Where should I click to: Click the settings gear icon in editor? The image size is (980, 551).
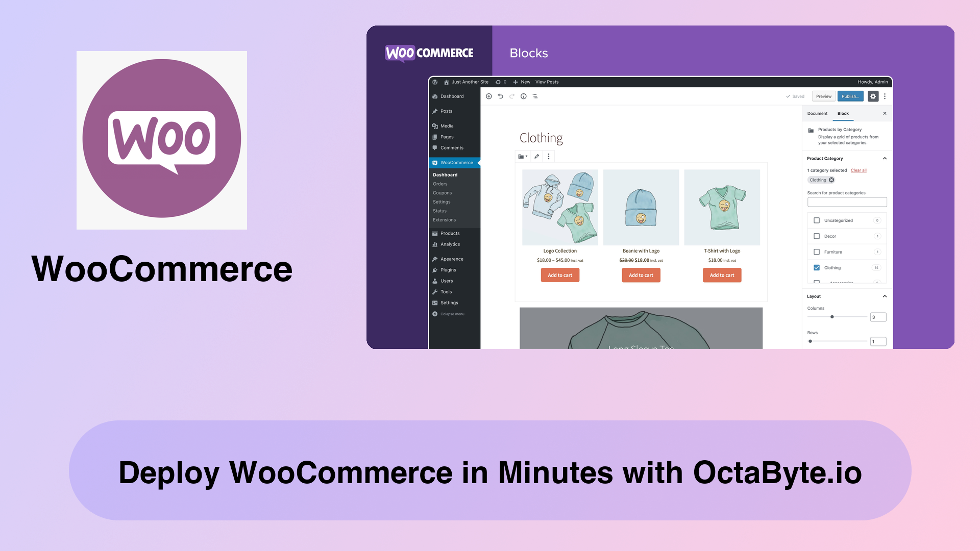point(872,96)
